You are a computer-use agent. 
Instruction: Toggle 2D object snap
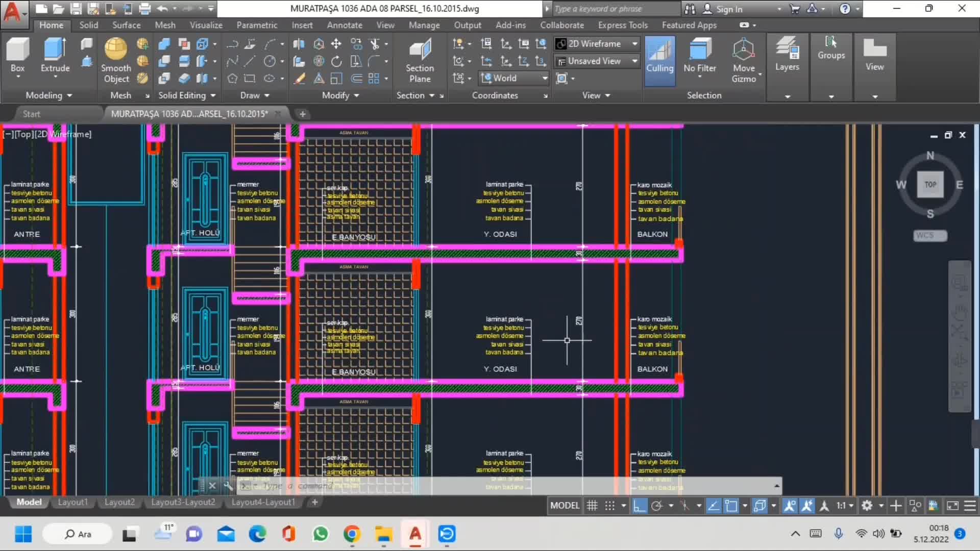tap(731, 506)
